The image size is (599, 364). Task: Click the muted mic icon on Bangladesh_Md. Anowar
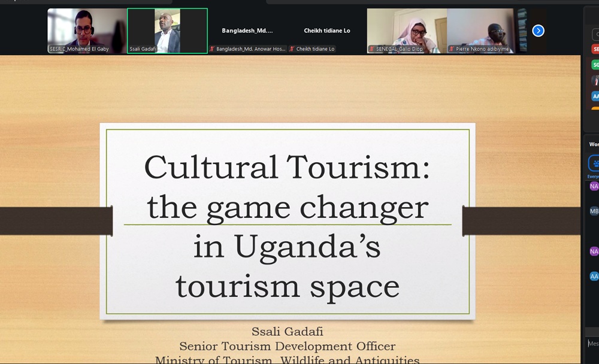[212, 49]
